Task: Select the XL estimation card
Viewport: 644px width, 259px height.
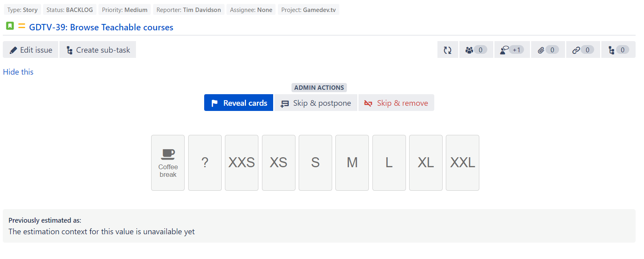Action: pos(426,163)
